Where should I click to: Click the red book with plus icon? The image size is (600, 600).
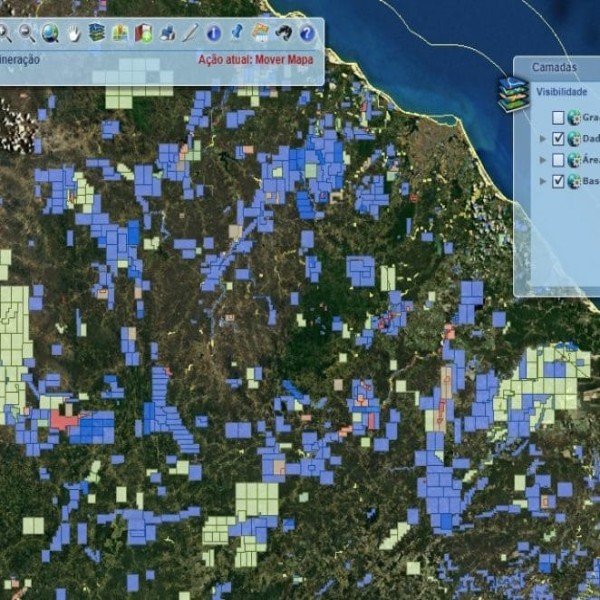(143, 33)
